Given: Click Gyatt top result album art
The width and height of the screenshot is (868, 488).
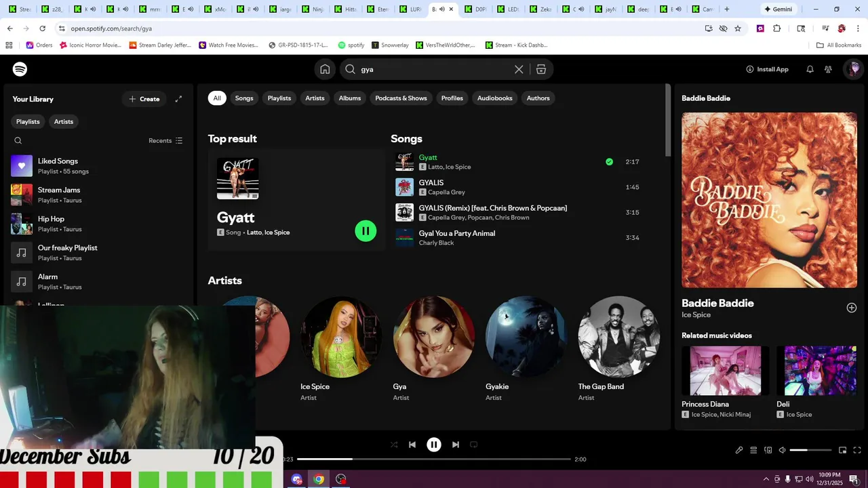Looking at the screenshot, I should [x=237, y=178].
